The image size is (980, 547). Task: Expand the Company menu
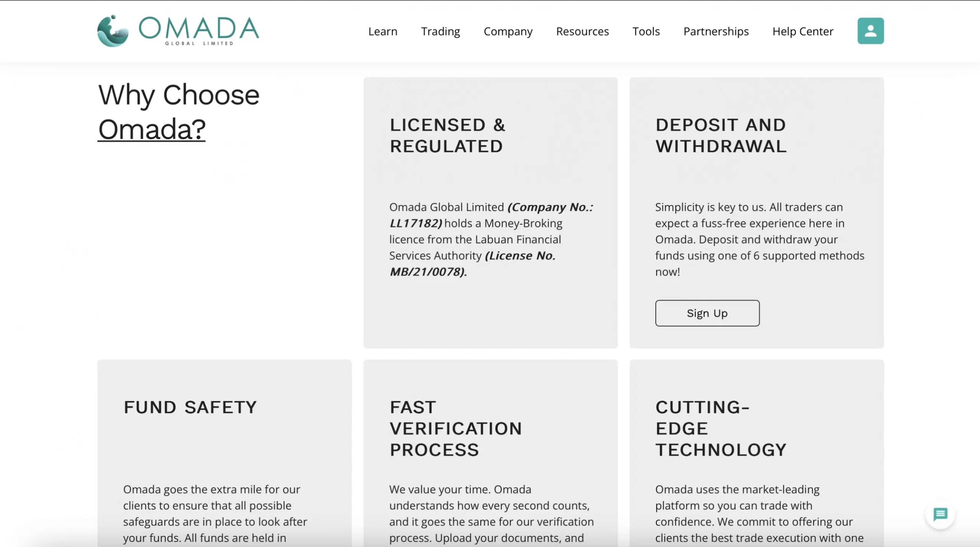coord(508,31)
